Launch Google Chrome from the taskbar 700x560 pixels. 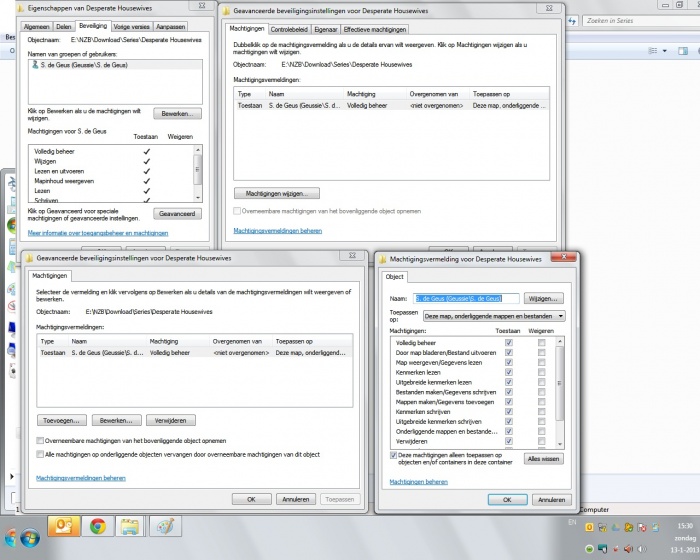(x=98, y=526)
